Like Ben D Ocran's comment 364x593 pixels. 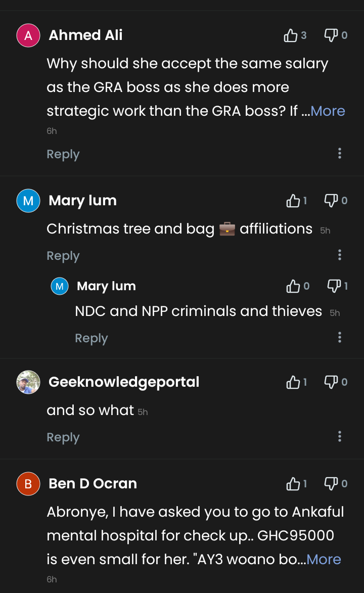click(x=293, y=484)
